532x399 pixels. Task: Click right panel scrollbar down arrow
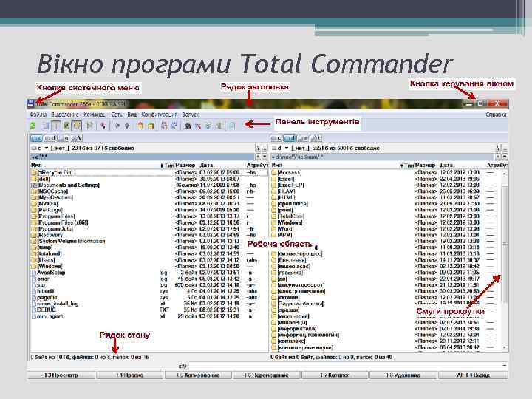click(505, 347)
